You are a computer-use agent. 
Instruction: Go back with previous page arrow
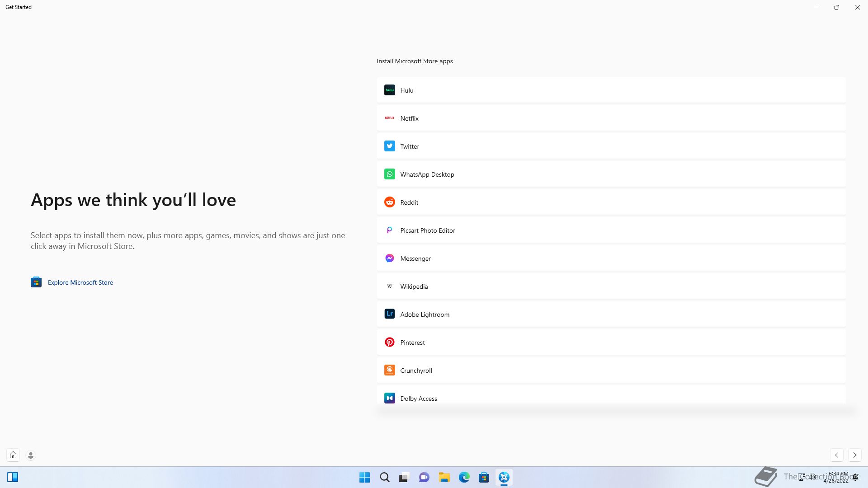pyautogui.click(x=836, y=455)
